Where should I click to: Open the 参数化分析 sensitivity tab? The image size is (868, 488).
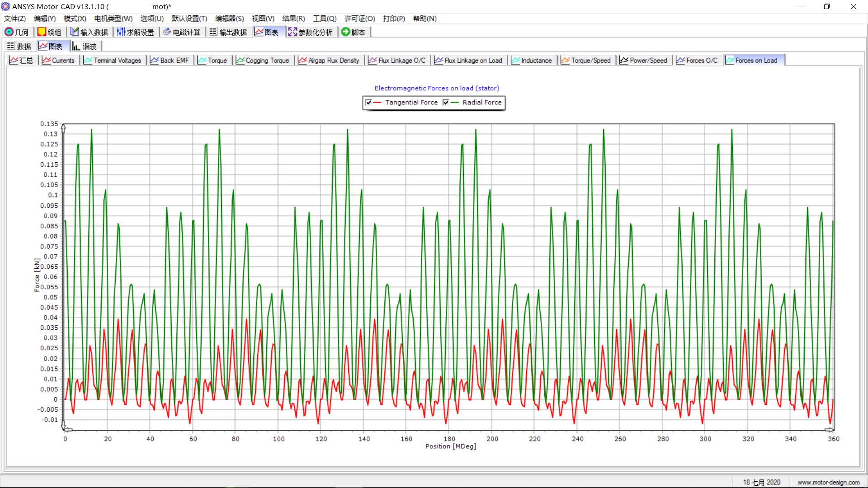click(x=311, y=32)
